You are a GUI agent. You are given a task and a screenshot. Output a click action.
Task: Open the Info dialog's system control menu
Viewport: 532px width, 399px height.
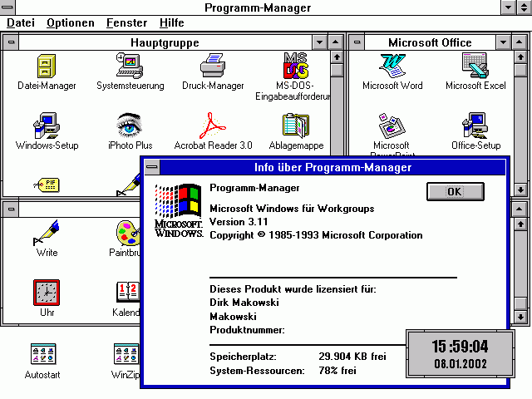pyautogui.click(x=151, y=167)
